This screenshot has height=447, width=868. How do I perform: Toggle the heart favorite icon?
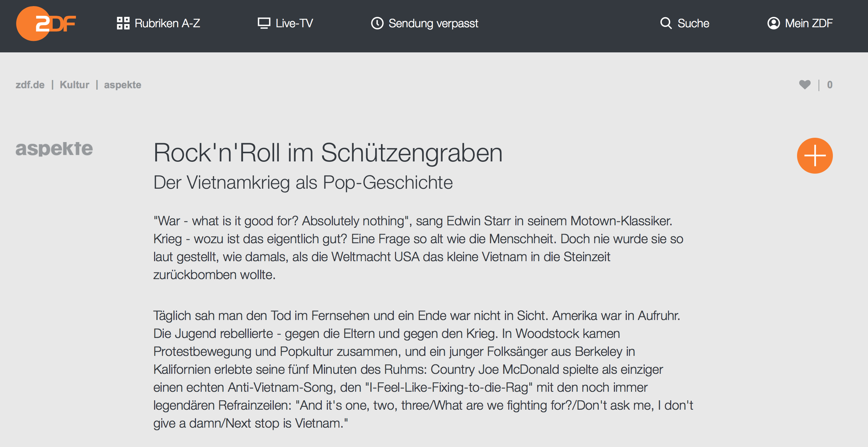click(805, 85)
